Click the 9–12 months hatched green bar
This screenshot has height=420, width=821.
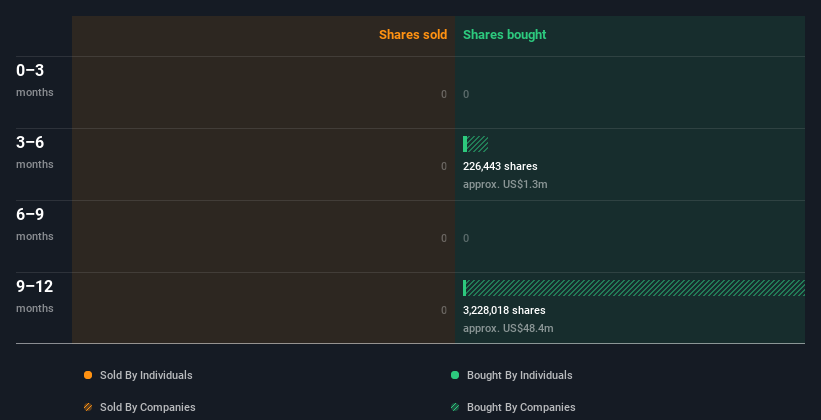pyautogui.click(x=635, y=288)
